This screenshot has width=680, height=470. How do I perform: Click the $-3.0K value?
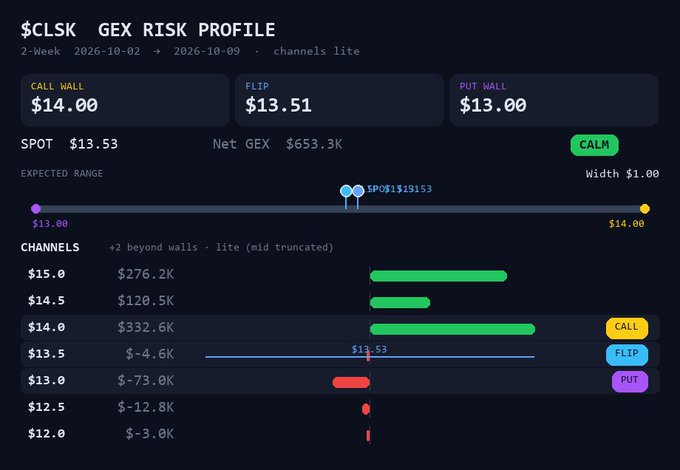click(x=150, y=434)
